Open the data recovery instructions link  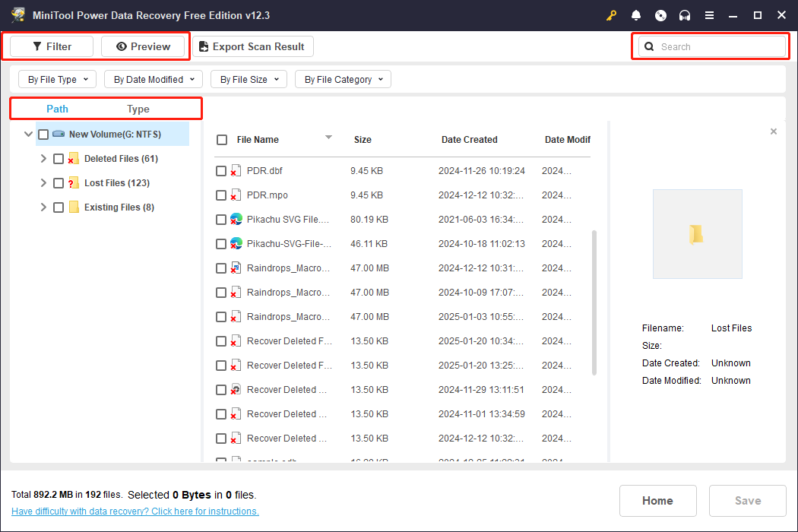[x=135, y=511]
